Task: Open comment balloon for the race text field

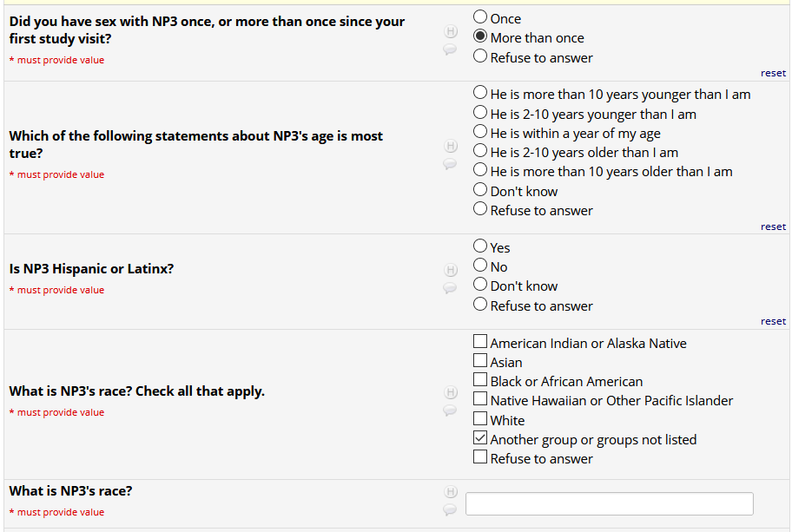Action: pos(450,509)
